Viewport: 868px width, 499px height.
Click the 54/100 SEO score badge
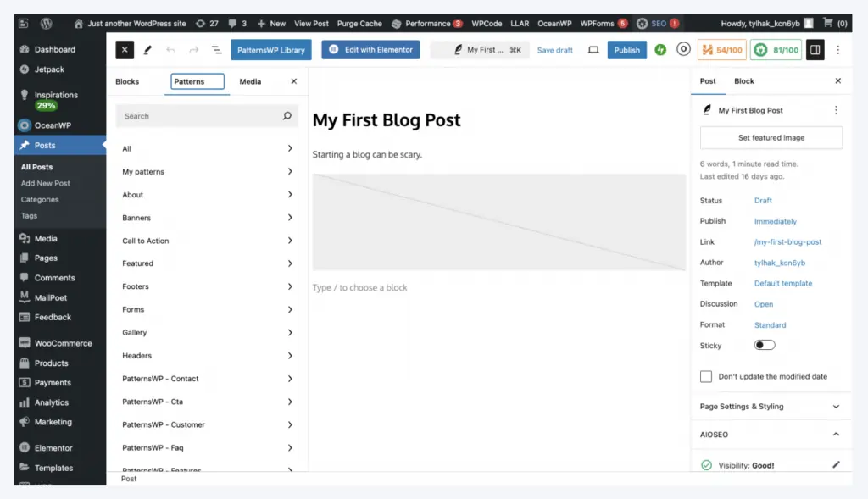click(722, 50)
